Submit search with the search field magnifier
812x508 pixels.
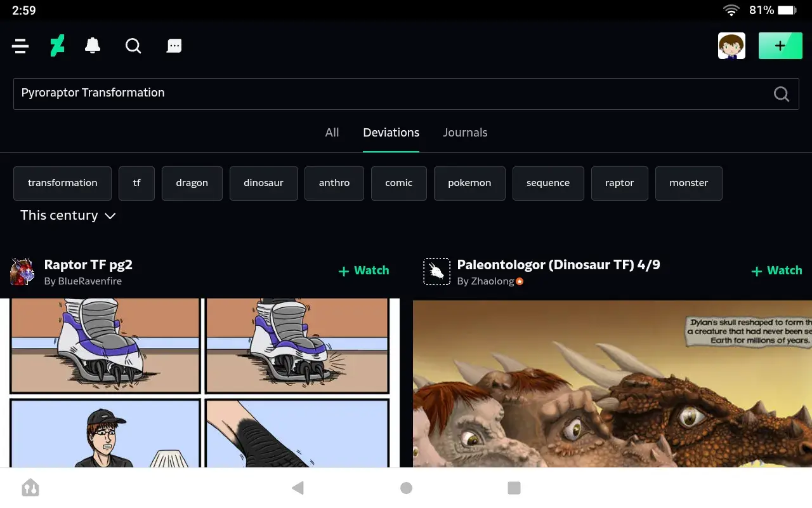pos(782,94)
